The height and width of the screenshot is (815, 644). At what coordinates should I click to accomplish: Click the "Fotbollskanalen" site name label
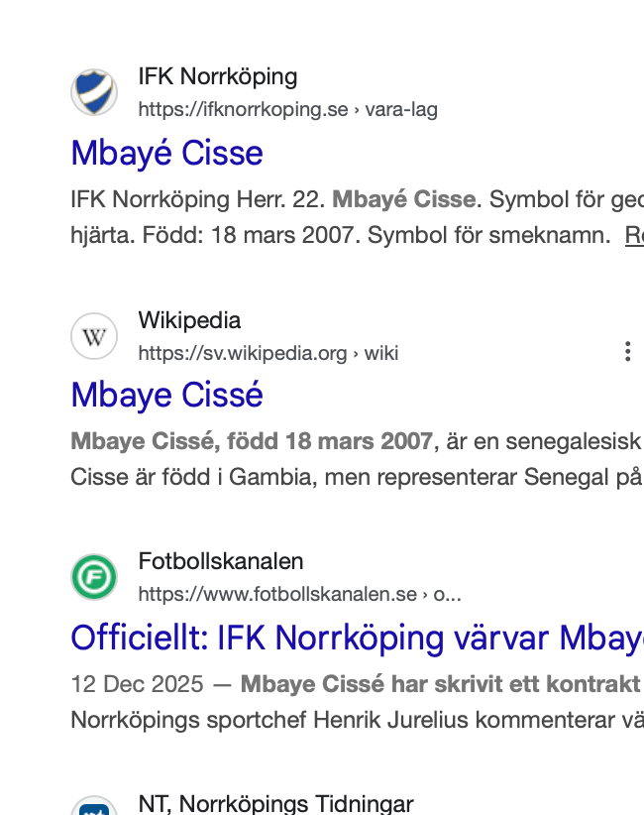[220, 562]
